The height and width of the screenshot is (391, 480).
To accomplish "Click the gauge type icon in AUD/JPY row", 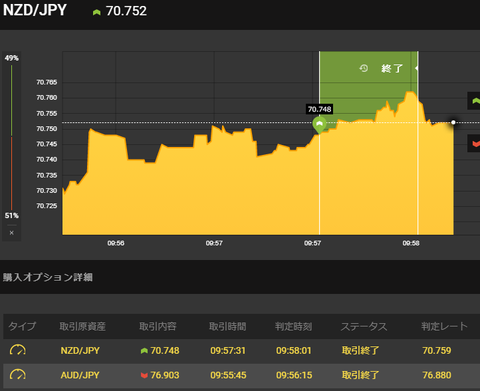I will click(x=18, y=375).
